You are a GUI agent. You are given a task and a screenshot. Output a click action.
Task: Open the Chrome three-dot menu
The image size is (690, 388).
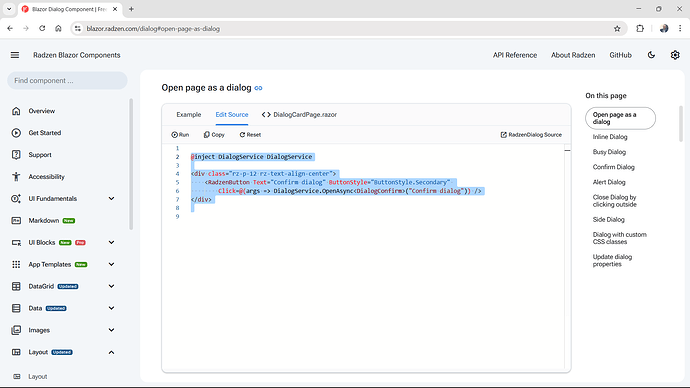(x=680, y=29)
